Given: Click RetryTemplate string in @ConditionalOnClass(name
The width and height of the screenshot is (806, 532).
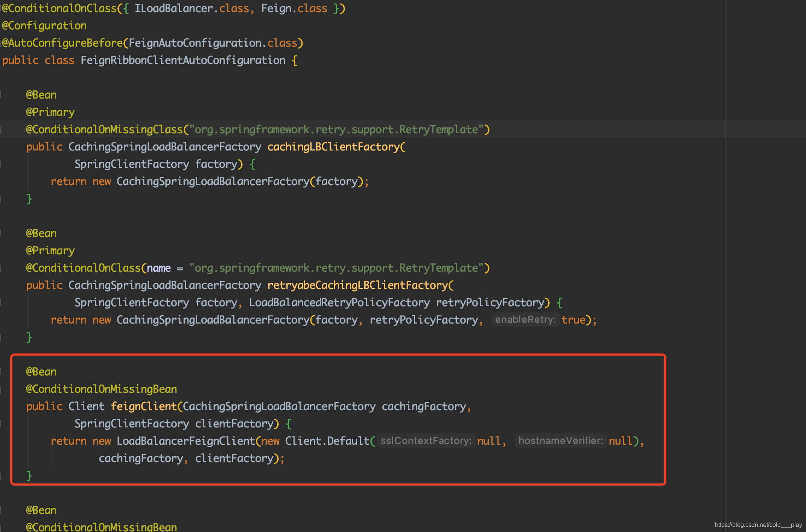Looking at the screenshot, I should tap(336, 268).
